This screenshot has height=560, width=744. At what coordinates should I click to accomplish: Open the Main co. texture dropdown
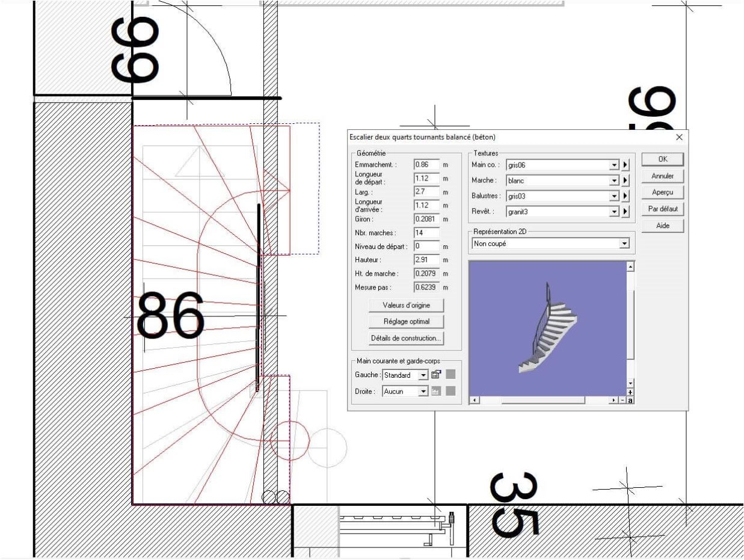(615, 165)
